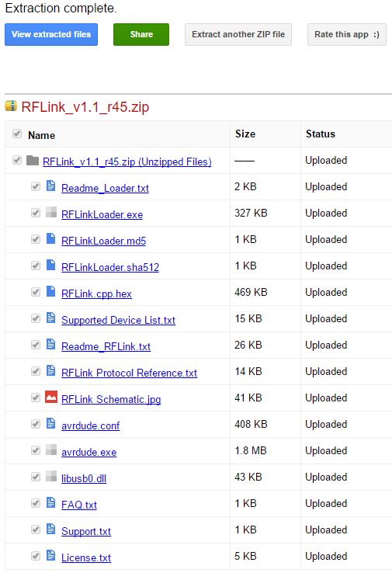This screenshot has width=392, height=573.
Task: Click the Status column header
Action: [x=321, y=134]
